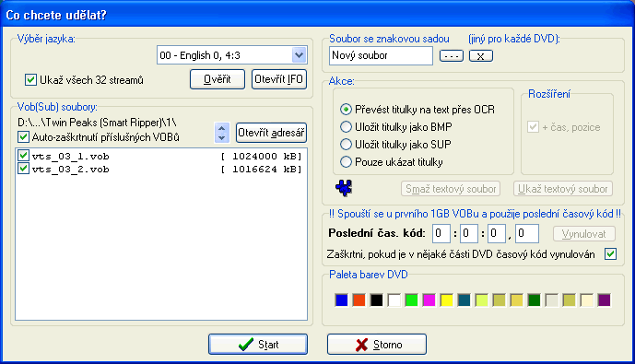Click the minutes field of last time code
Screen dimensions: 635x364
pos(468,234)
